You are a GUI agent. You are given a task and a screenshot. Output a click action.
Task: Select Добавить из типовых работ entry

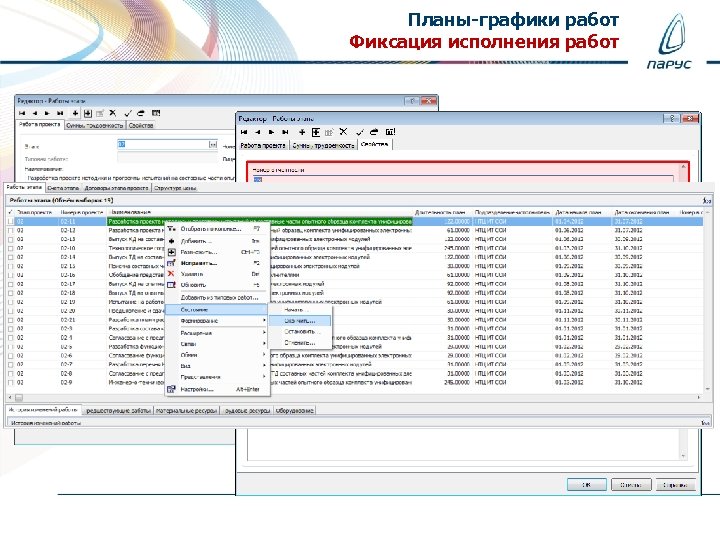point(217,298)
